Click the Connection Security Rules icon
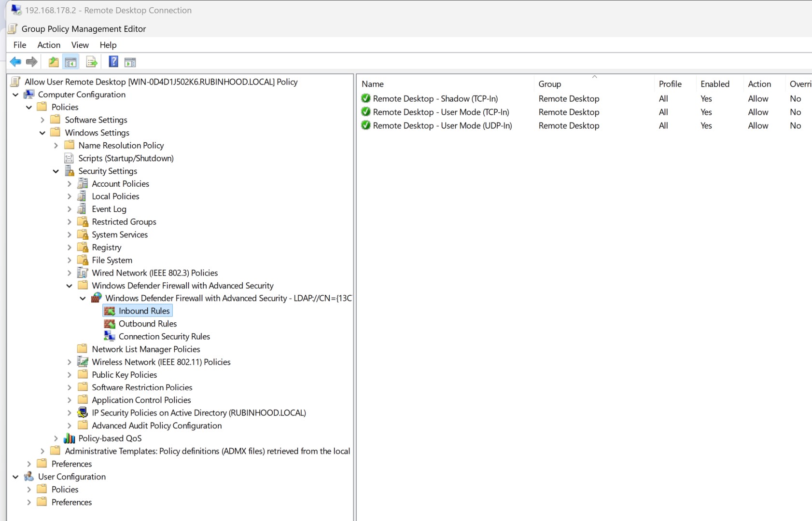The height and width of the screenshot is (521, 812). [110, 336]
